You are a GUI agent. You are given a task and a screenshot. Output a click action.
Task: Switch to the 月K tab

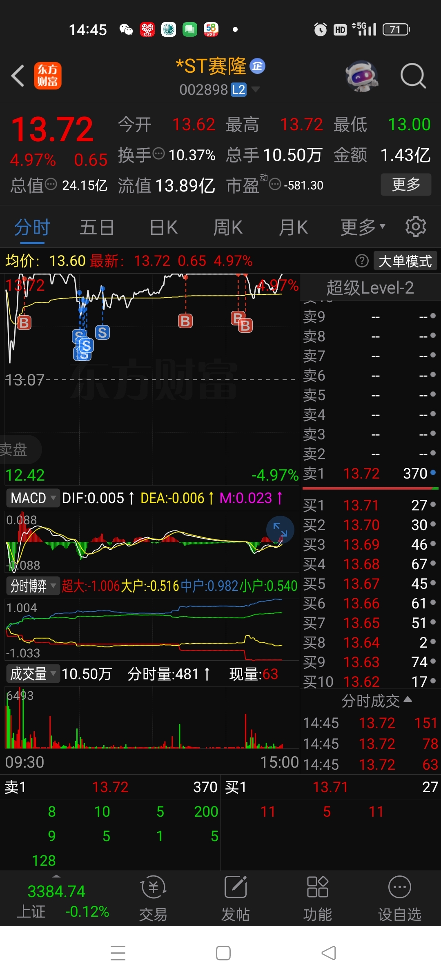click(293, 227)
